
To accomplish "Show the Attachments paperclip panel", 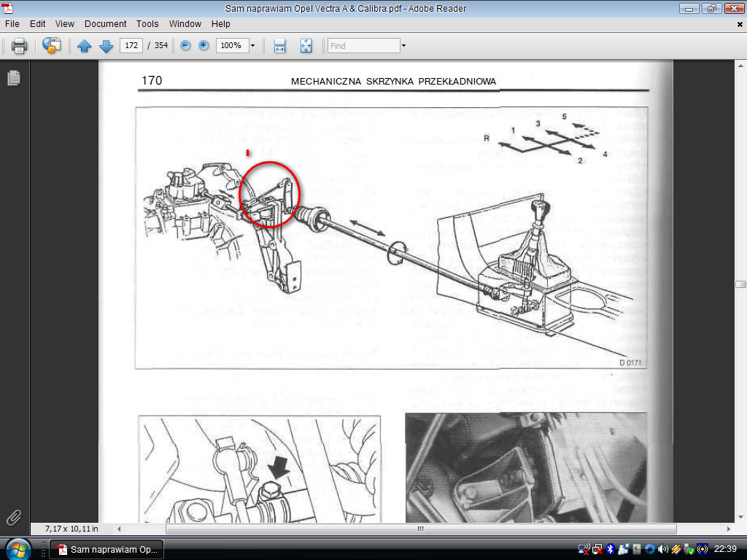I will coord(13,518).
